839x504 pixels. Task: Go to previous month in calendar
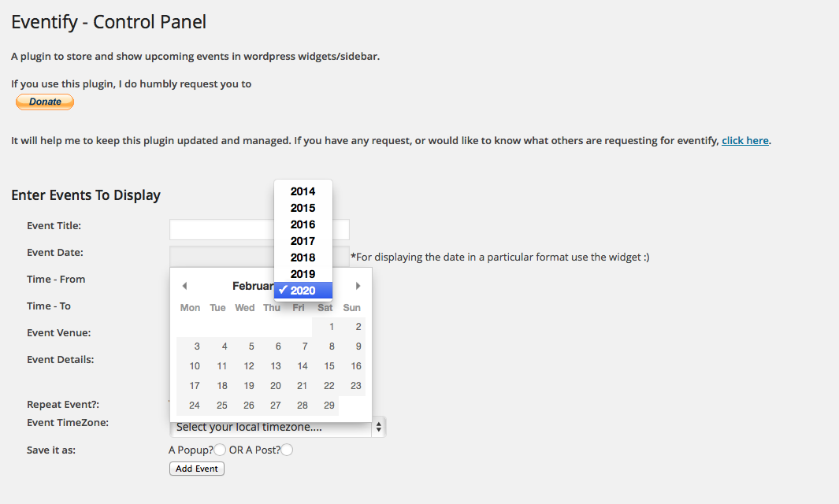coord(184,286)
